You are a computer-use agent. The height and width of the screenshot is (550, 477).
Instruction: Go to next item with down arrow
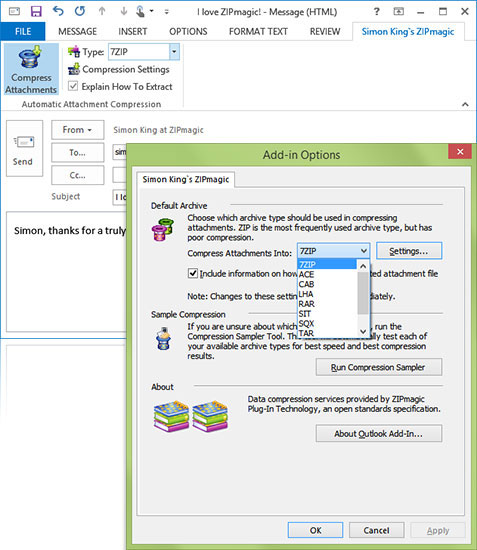click(123, 11)
